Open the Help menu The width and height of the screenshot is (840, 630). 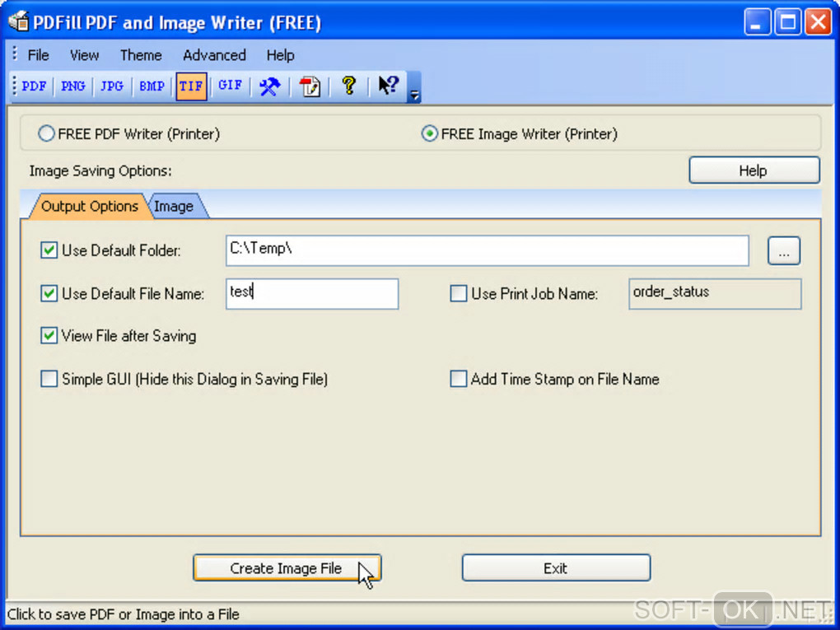tap(280, 55)
